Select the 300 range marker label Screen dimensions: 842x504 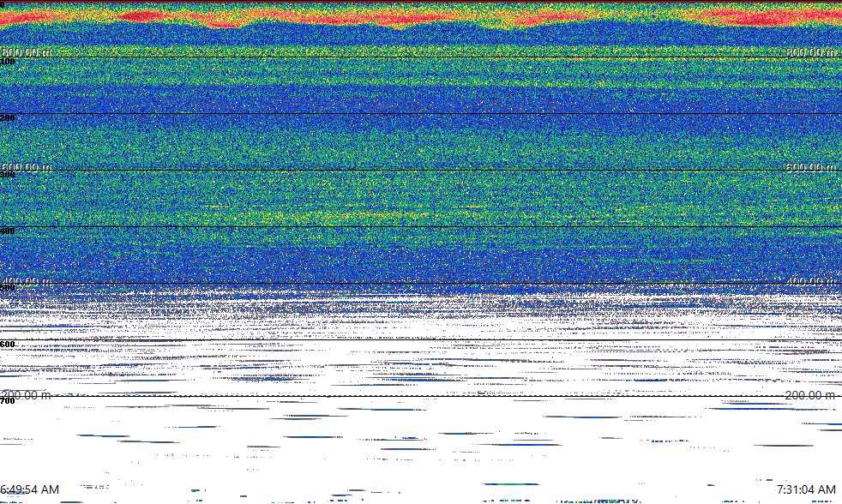[8, 175]
